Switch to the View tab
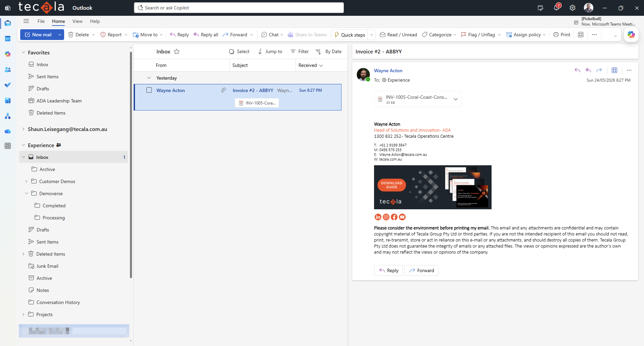The height and width of the screenshot is (346, 644). coord(77,21)
